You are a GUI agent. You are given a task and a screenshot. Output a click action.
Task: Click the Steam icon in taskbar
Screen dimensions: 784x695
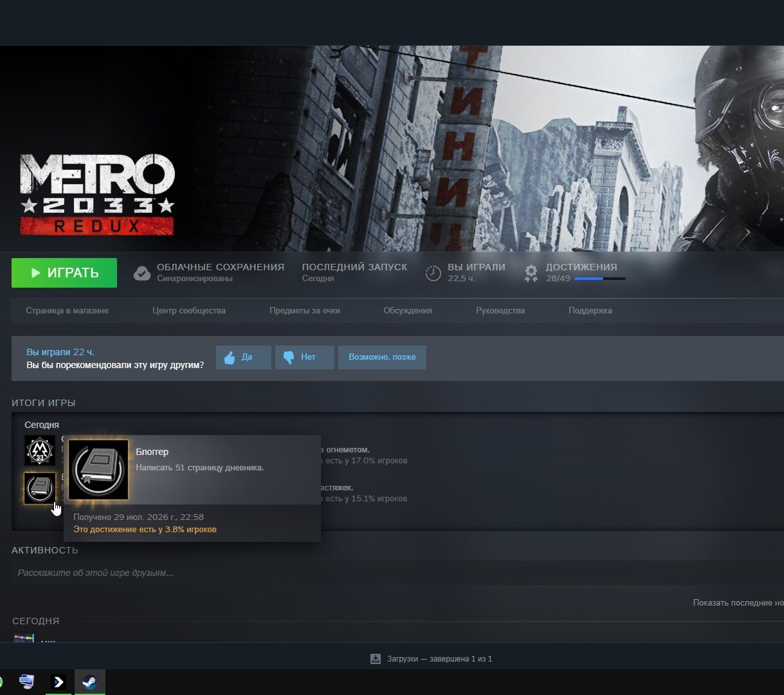[89, 682]
